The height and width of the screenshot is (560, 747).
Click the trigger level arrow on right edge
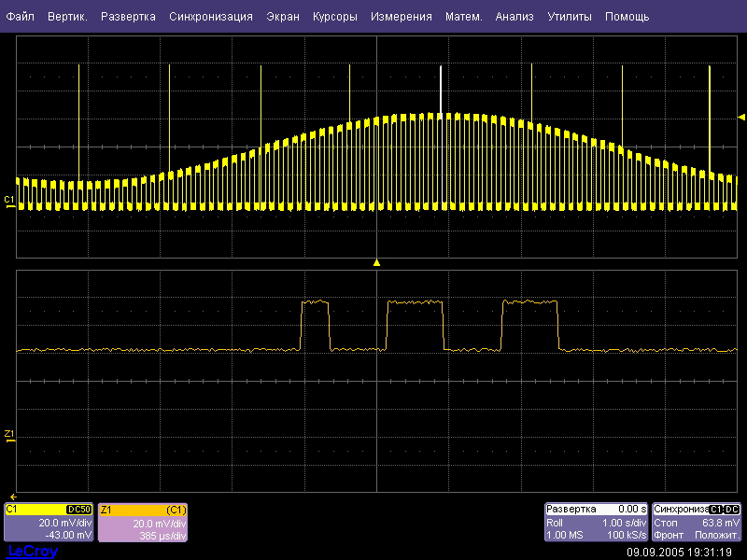coord(741,116)
